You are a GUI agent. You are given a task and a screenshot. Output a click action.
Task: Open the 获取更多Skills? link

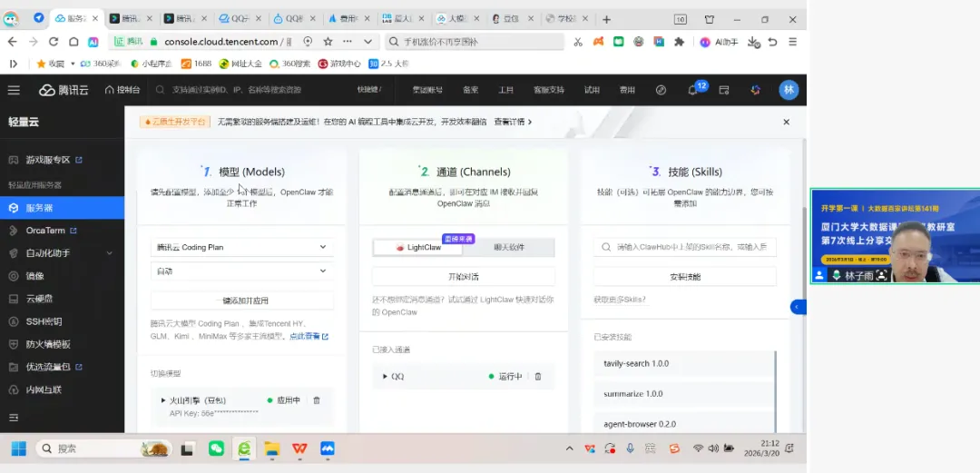pos(620,300)
